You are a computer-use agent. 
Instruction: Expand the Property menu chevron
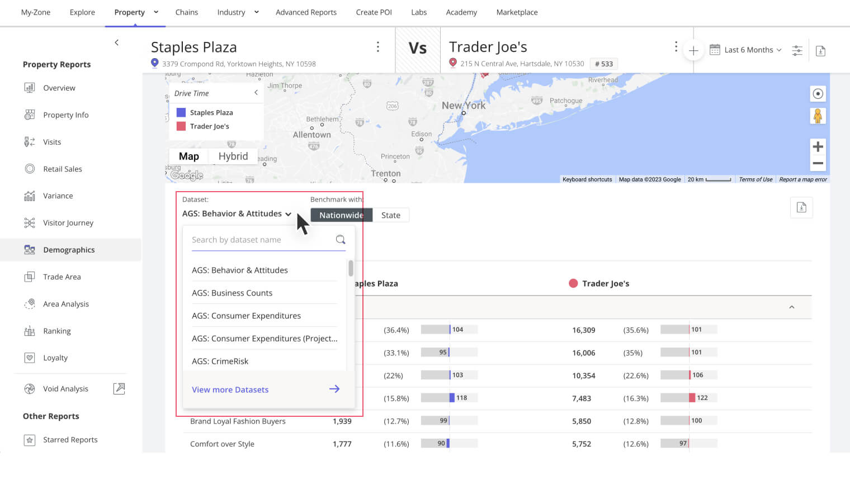[156, 12]
